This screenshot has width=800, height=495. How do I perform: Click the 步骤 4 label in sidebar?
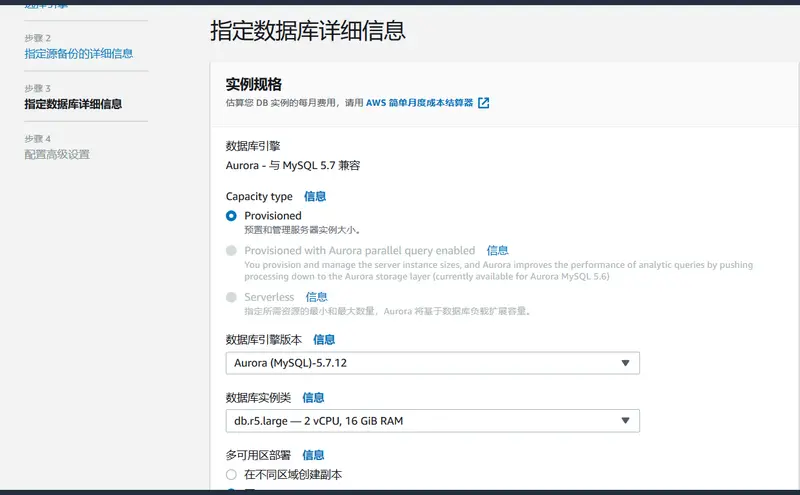tap(38, 139)
